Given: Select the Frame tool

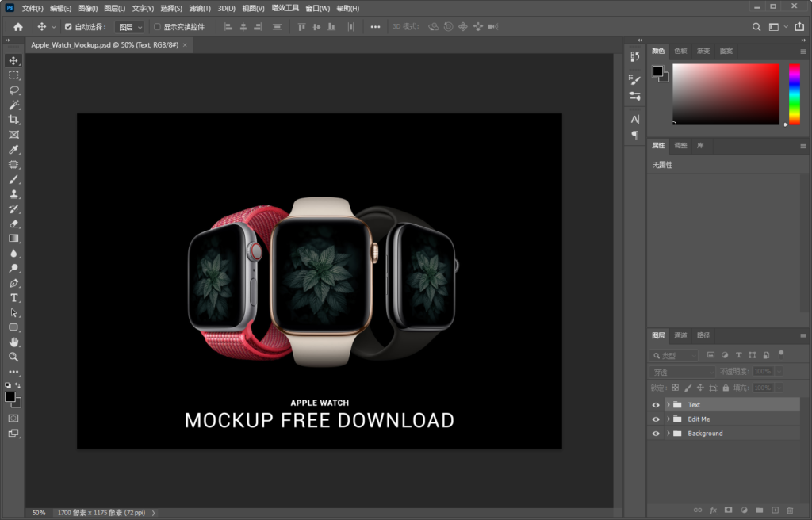Looking at the screenshot, I should (x=13, y=135).
